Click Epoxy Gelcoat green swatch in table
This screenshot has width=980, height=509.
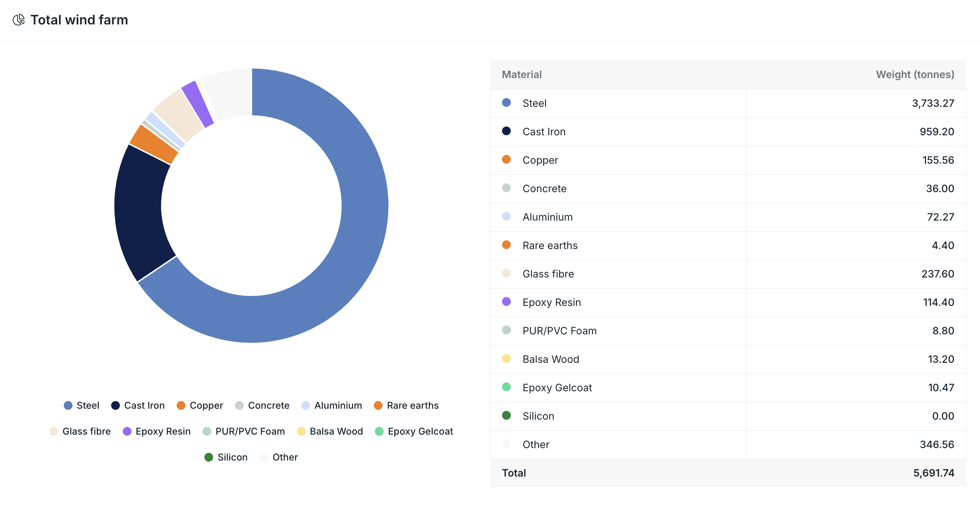click(506, 387)
